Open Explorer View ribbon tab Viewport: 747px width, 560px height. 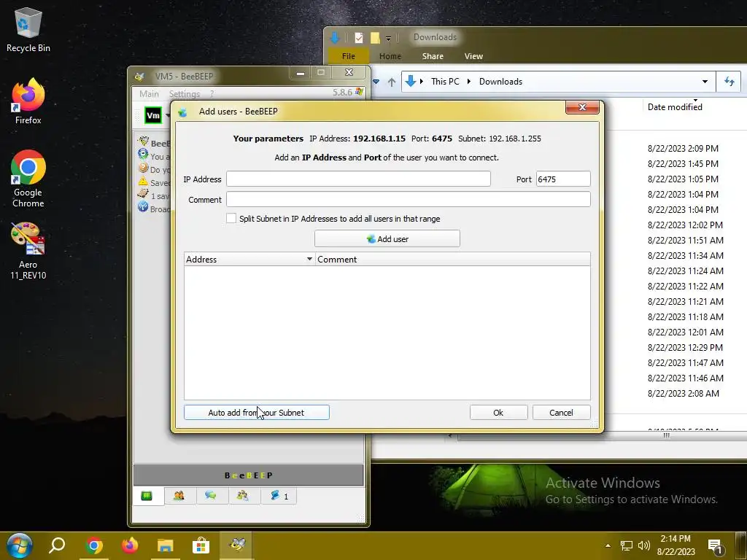tap(473, 55)
